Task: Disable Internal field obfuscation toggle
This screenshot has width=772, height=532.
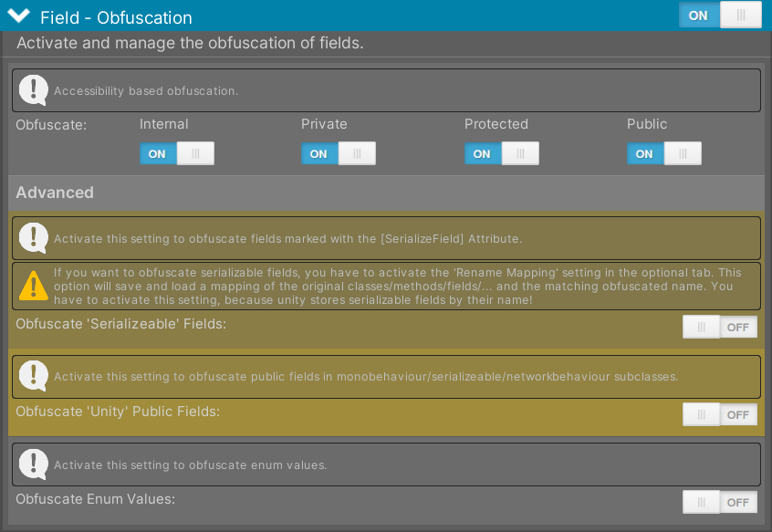Action: point(177,153)
